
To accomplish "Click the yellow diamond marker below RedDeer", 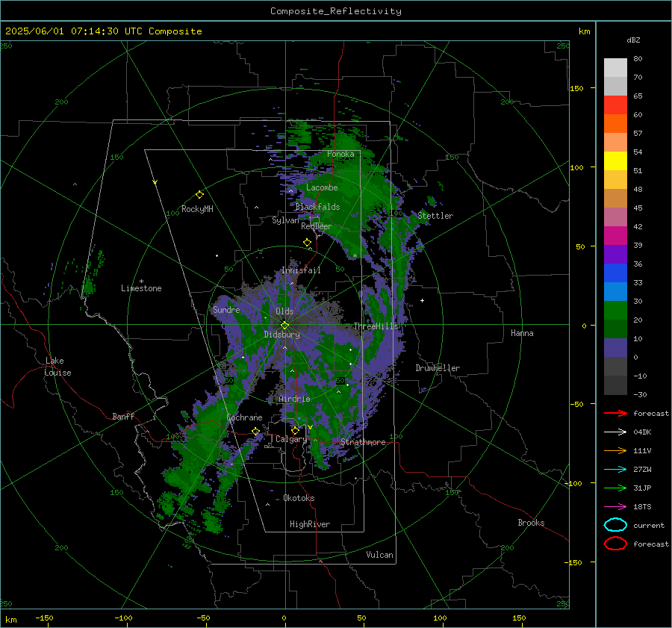I will [x=307, y=243].
